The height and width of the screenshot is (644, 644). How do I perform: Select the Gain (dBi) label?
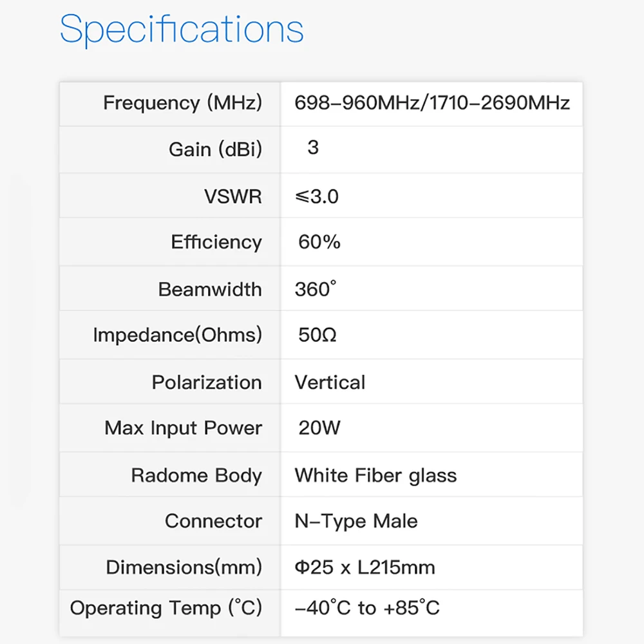tap(215, 149)
